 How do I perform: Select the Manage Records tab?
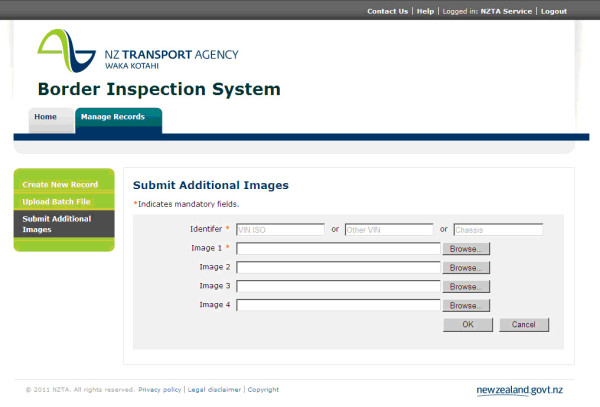coord(112,117)
